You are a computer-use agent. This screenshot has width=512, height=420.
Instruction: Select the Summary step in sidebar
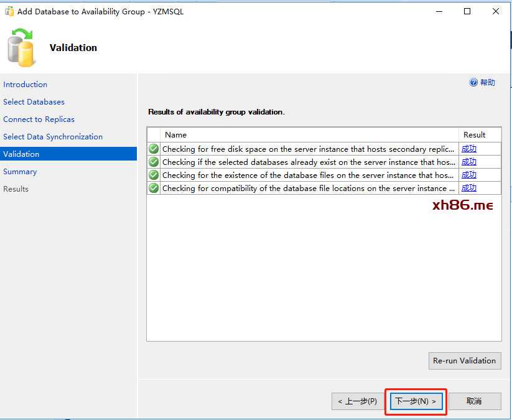coord(20,172)
